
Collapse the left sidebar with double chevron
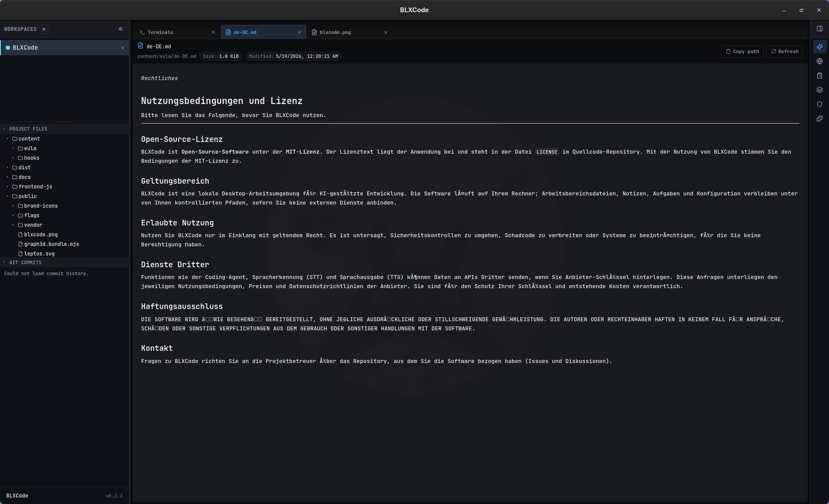(x=121, y=29)
